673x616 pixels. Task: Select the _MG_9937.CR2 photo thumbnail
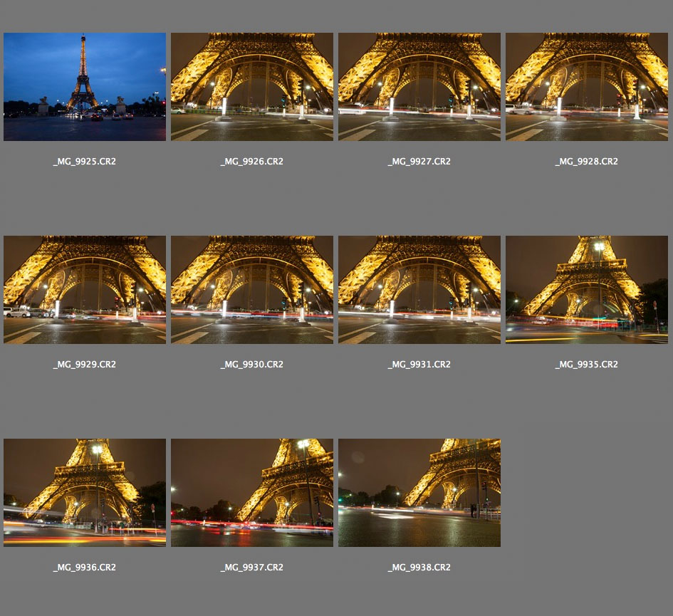(252, 492)
